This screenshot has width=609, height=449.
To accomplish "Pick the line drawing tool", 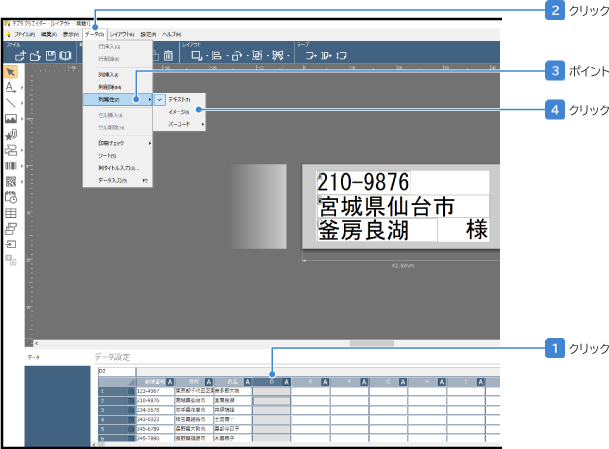I will (11, 103).
